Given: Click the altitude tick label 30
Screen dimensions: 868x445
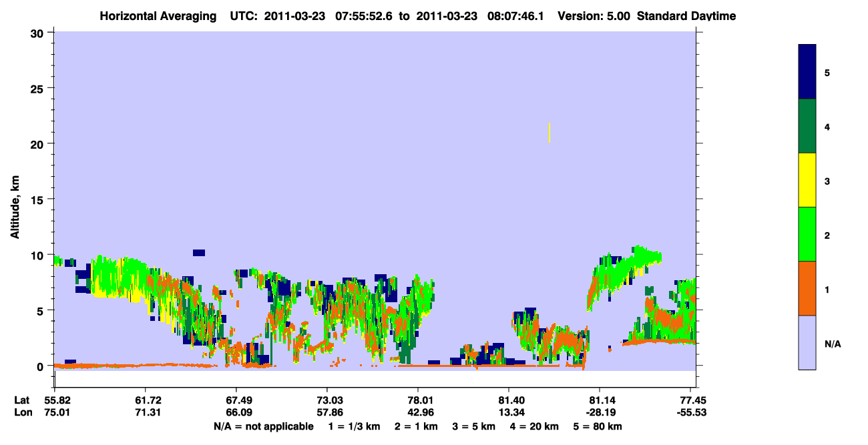Looking at the screenshot, I should (x=38, y=33).
